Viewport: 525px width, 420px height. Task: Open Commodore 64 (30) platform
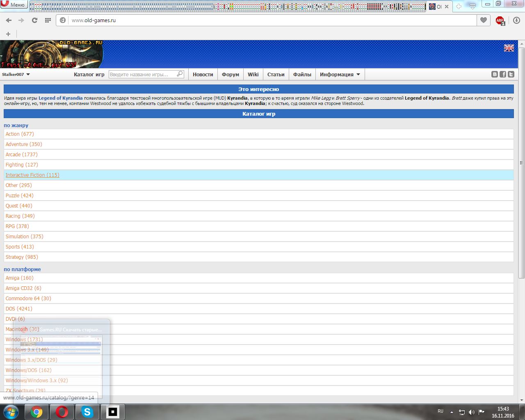pos(28,299)
